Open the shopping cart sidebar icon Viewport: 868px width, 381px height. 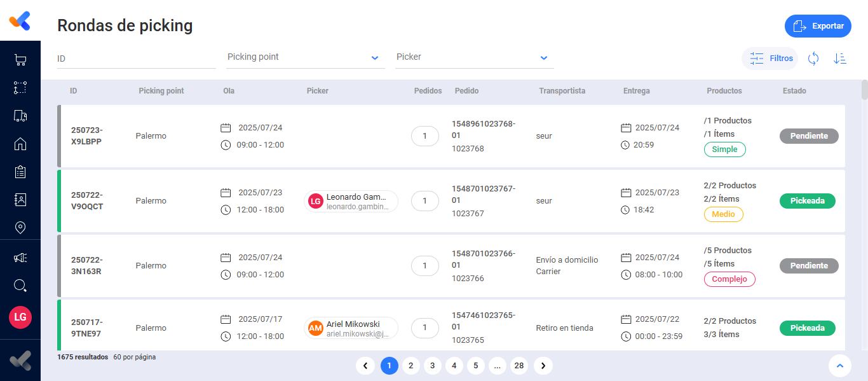tap(20, 60)
